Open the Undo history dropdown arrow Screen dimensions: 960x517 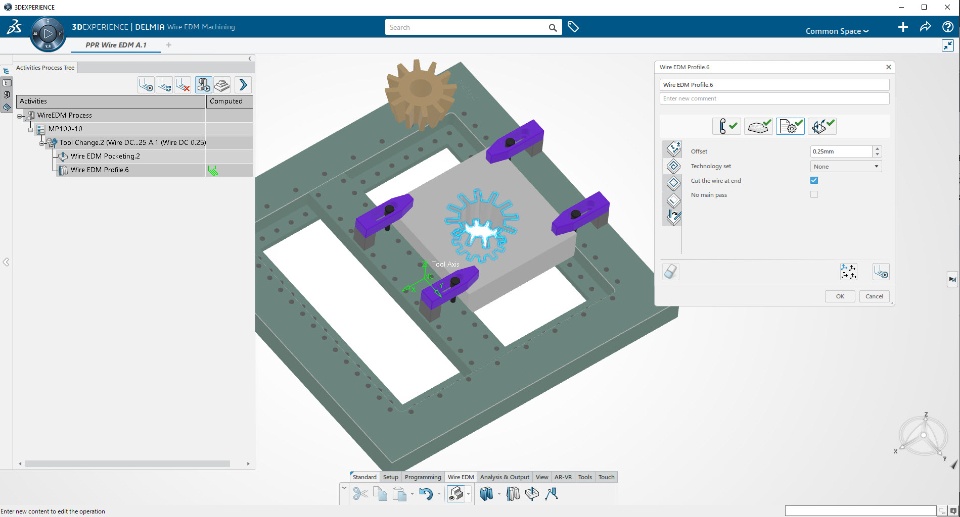coord(438,494)
